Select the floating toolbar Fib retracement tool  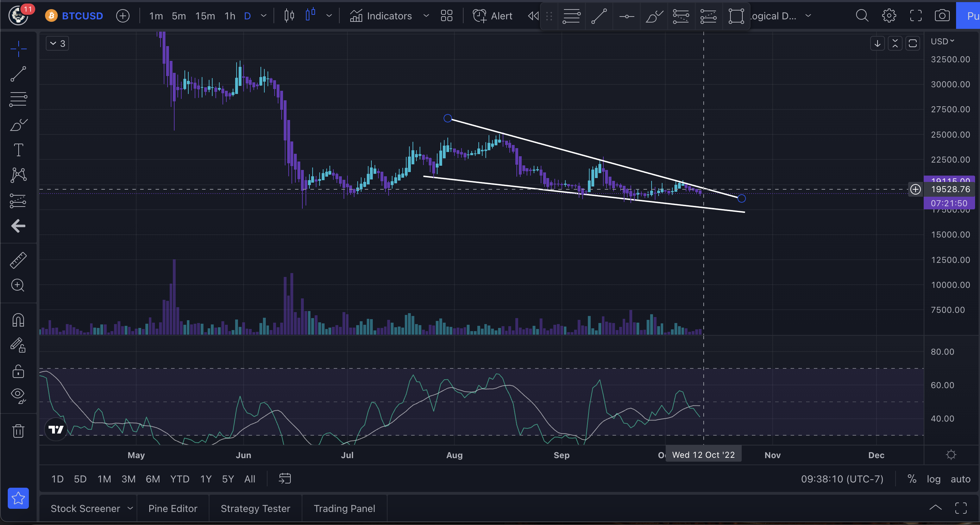click(571, 16)
